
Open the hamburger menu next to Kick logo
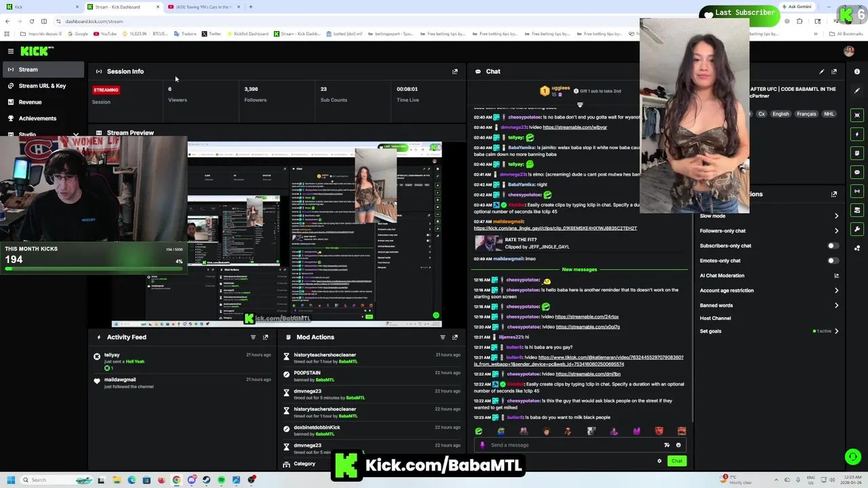(x=11, y=51)
